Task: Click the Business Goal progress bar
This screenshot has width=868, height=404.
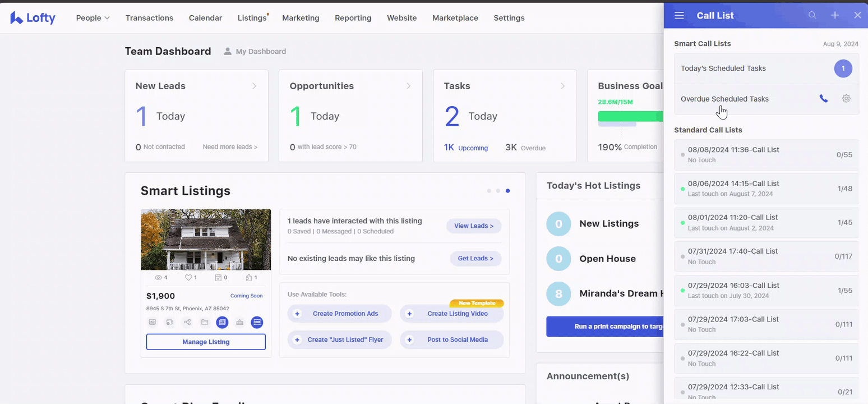Action: click(x=631, y=116)
